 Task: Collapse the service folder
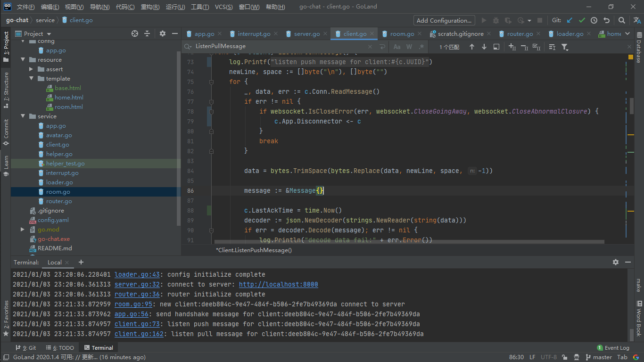tap(23, 116)
